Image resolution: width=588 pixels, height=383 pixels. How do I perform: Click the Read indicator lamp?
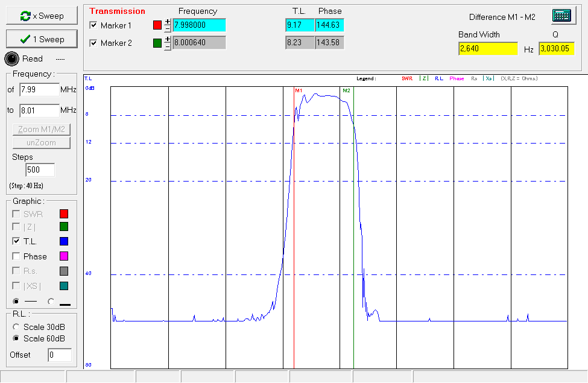(x=12, y=59)
